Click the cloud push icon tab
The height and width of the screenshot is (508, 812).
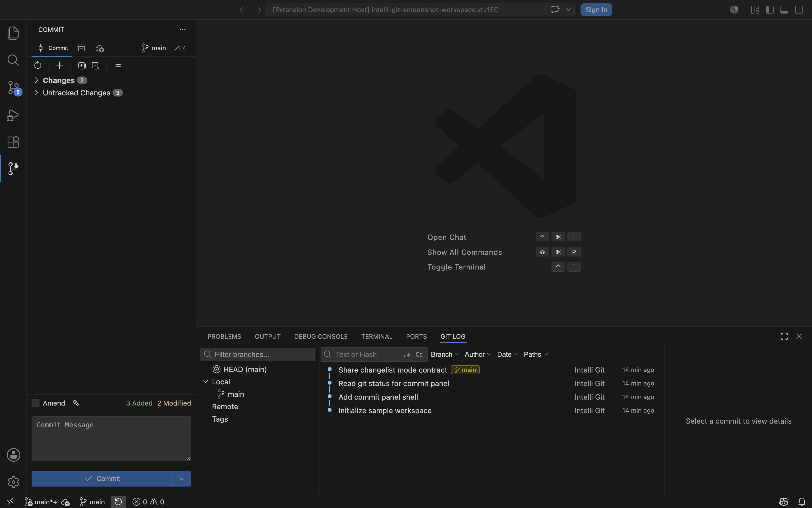point(100,48)
